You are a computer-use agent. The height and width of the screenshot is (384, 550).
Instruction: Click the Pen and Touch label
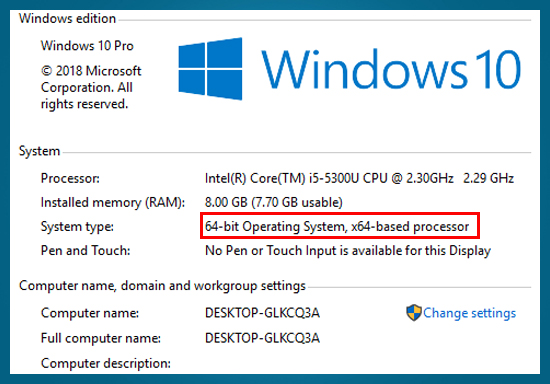[x=85, y=250]
